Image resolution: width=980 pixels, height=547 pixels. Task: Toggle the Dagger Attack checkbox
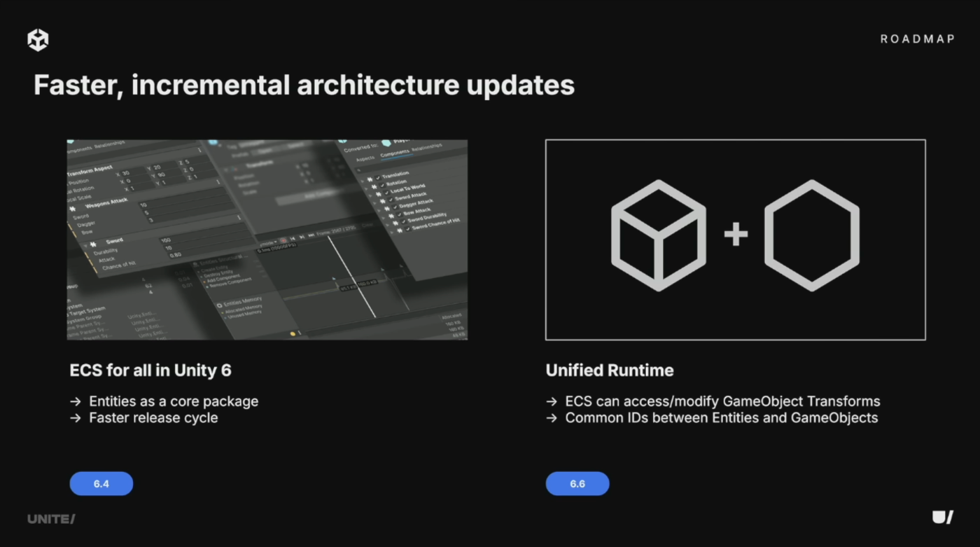coord(395,207)
